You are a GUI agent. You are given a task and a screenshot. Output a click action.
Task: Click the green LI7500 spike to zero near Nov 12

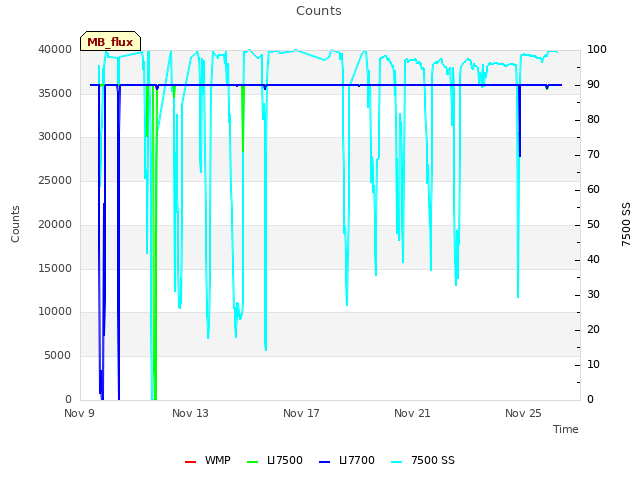point(156,242)
